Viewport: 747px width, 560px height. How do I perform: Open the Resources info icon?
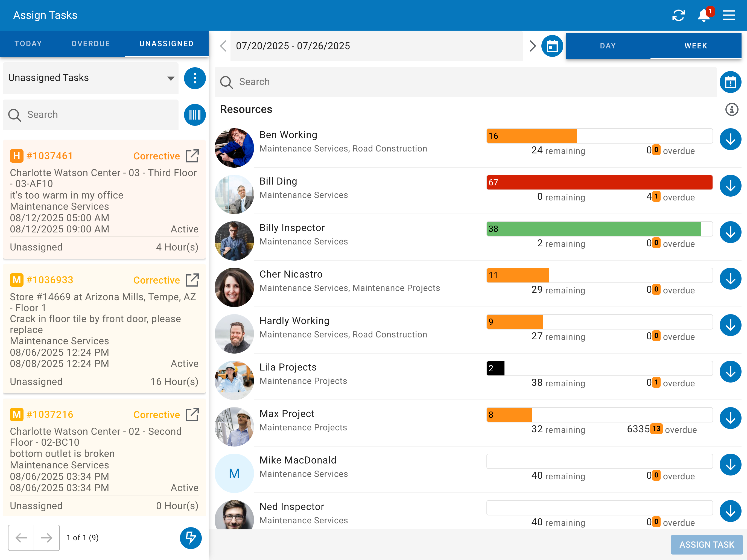731,109
